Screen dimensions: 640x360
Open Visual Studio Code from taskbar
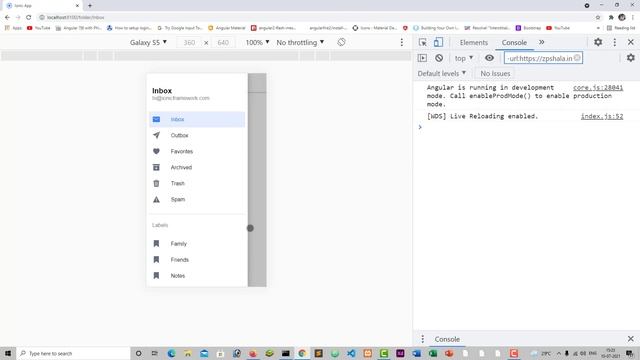351,353
